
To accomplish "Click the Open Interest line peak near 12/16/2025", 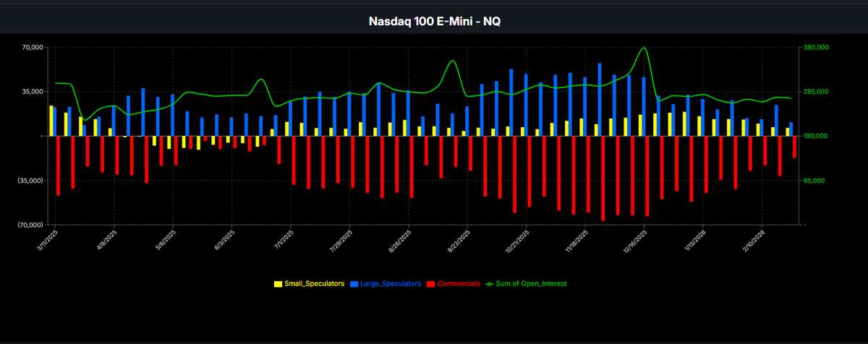I will pos(643,48).
